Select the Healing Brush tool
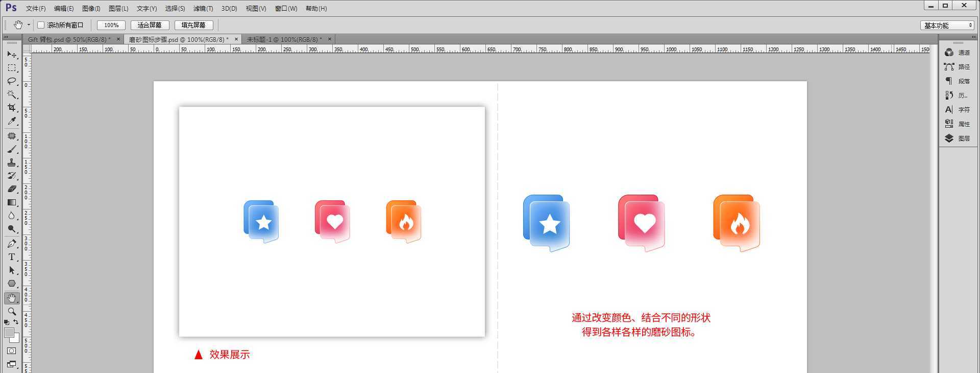This screenshot has width=980, height=373. (12, 136)
